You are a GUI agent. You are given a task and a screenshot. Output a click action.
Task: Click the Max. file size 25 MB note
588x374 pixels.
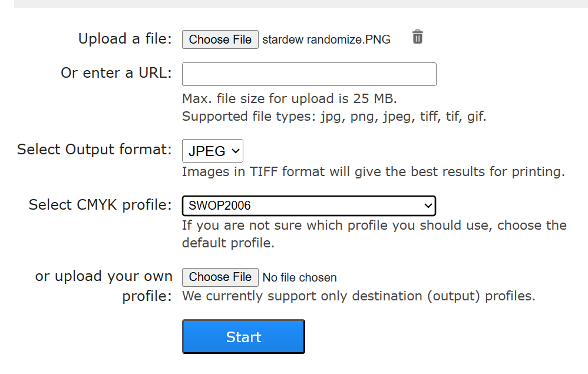tap(289, 98)
